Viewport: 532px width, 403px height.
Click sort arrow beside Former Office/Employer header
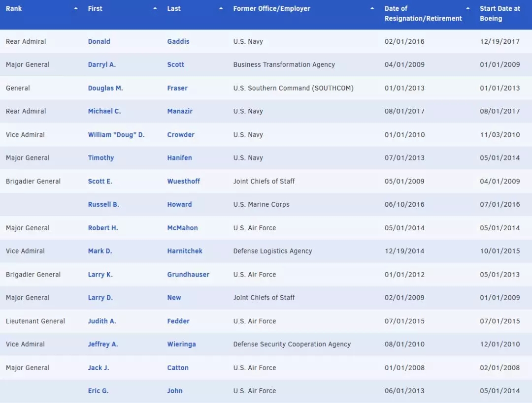[x=372, y=8]
